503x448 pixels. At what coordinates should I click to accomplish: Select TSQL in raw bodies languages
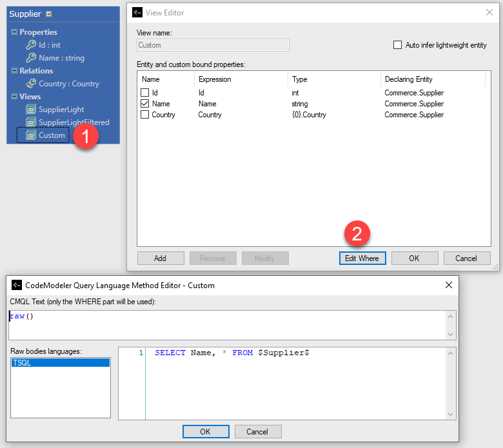click(x=60, y=363)
